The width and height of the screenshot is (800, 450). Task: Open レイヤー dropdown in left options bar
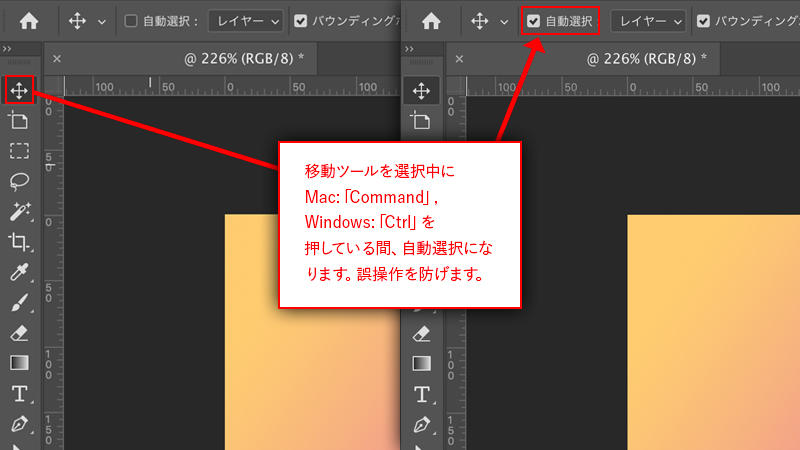(246, 21)
